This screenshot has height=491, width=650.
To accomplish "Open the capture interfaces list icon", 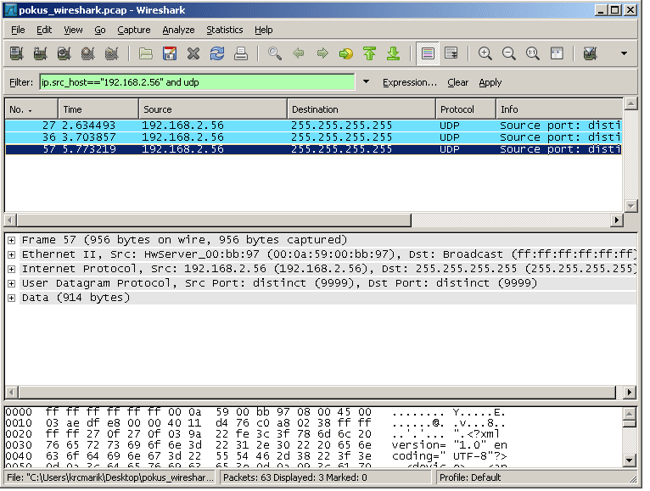I will [x=17, y=53].
